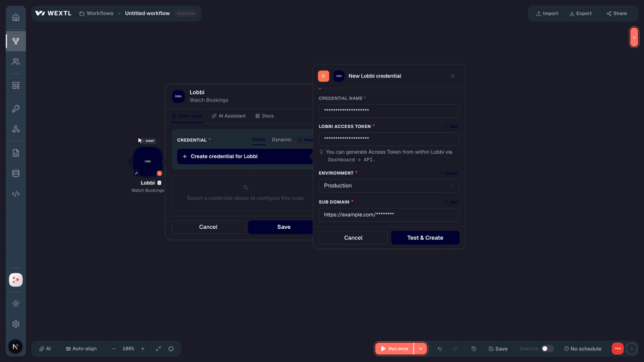Click the Test & Create button
644x362 pixels.
(425, 238)
